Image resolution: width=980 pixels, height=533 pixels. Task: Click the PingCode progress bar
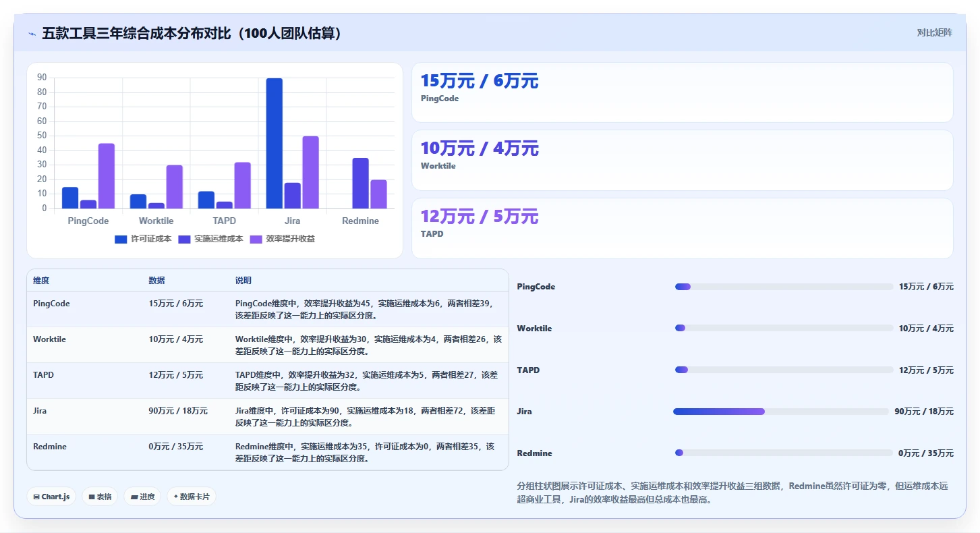point(784,287)
